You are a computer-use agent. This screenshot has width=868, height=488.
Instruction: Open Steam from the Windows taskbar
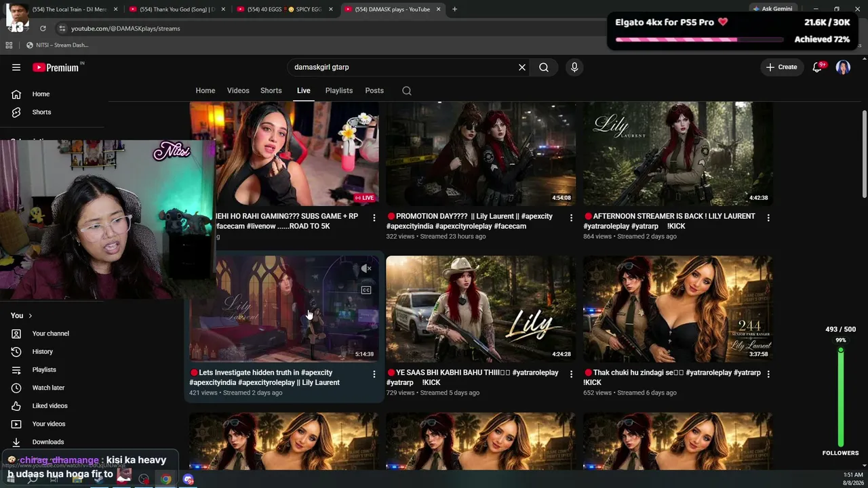click(99, 479)
